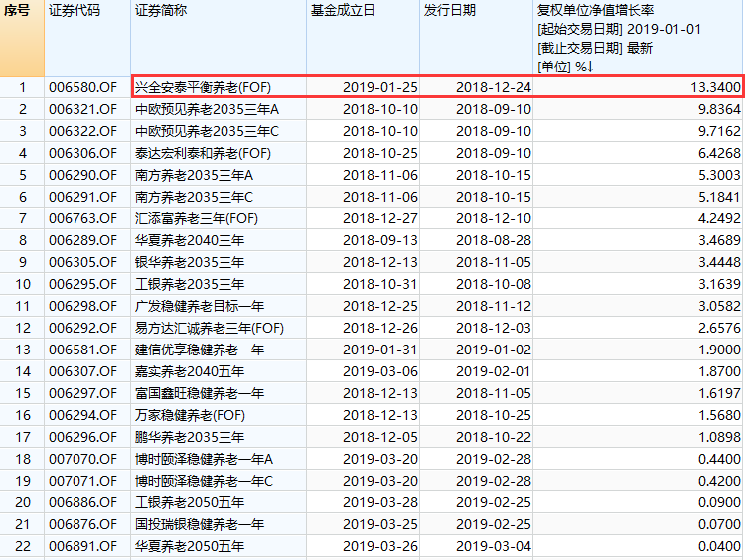Select fund 中欧预见养老2035三年A
This screenshot has height=560, width=748.
tap(207, 109)
